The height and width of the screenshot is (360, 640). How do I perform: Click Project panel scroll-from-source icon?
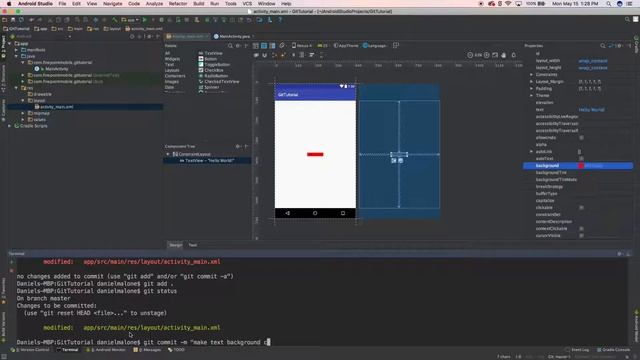pyautogui.click(x=132, y=36)
